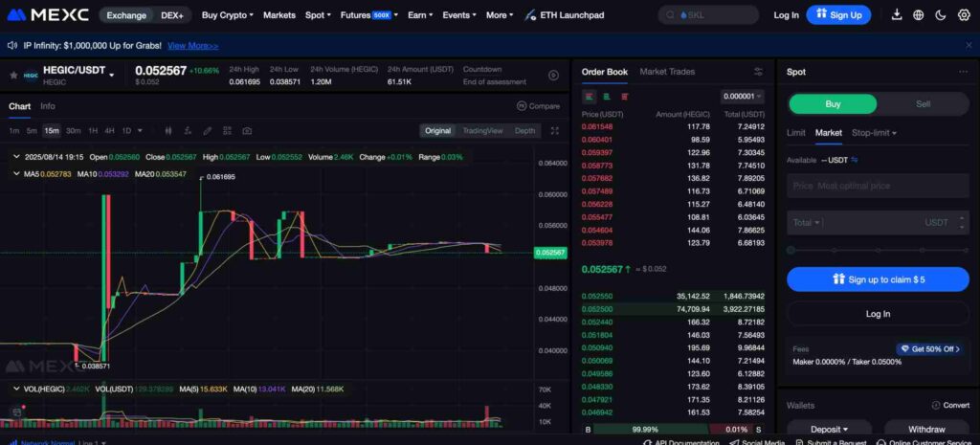Open order book settings sliders icon
The image size is (980, 445).
pos(758,72)
